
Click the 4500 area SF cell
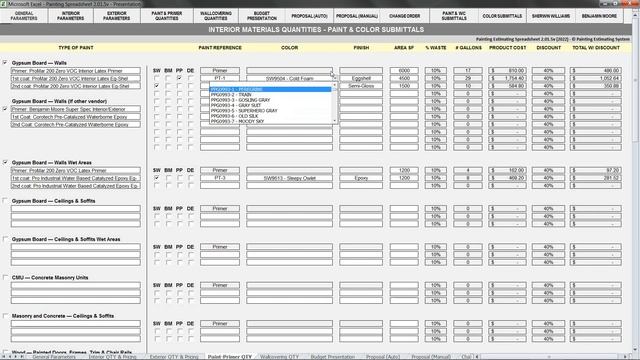[x=404, y=78]
